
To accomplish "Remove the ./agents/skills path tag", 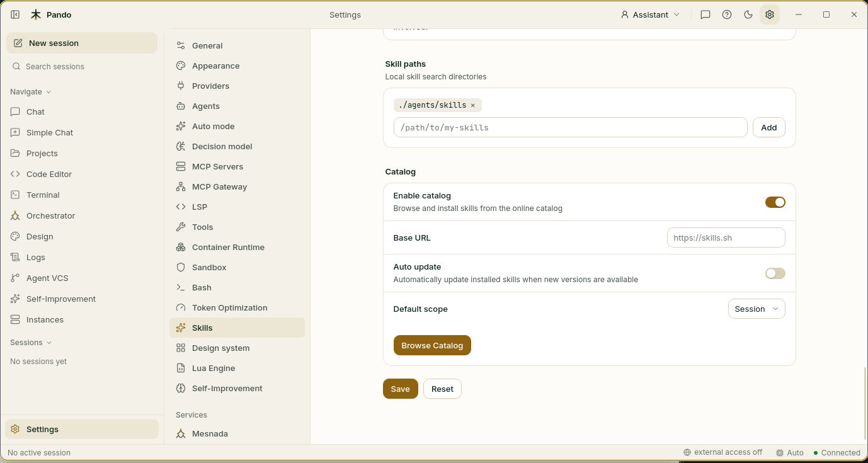I will click(472, 105).
